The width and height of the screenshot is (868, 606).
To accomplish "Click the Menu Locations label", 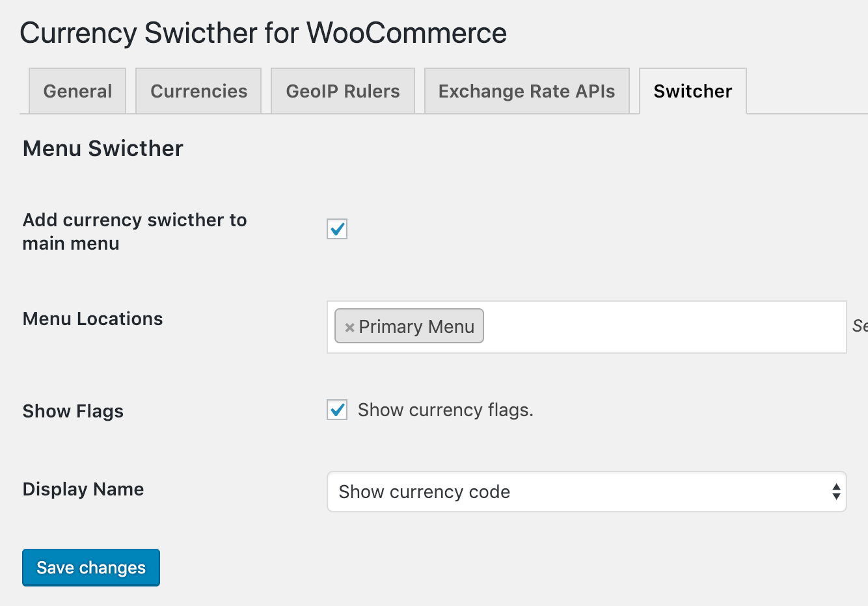I will point(93,319).
